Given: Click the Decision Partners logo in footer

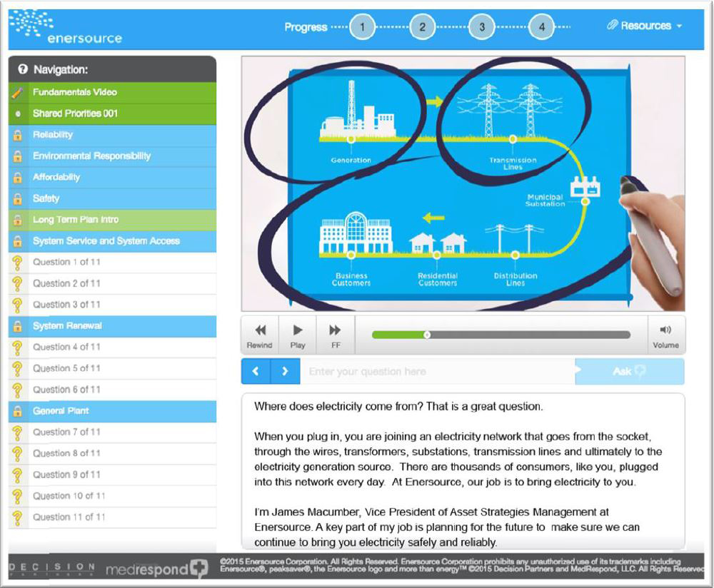Looking at the screenshot, I should tap(52, 568).
